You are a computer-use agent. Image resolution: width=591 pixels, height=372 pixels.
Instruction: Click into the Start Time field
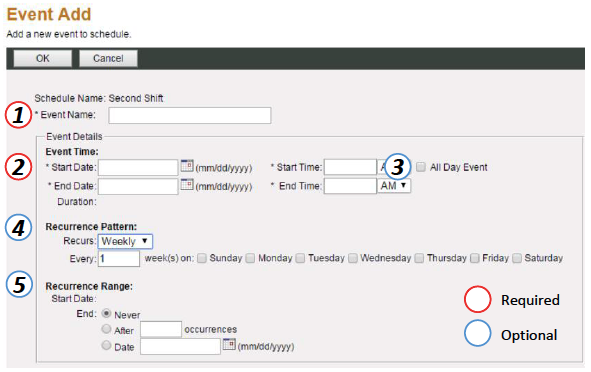pos(350,167)
